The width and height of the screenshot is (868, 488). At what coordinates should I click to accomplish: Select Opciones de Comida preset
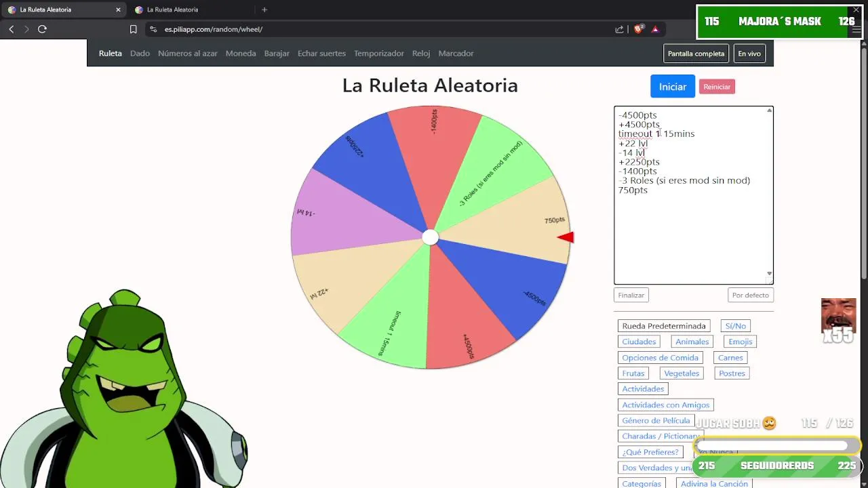click(660, 358)
